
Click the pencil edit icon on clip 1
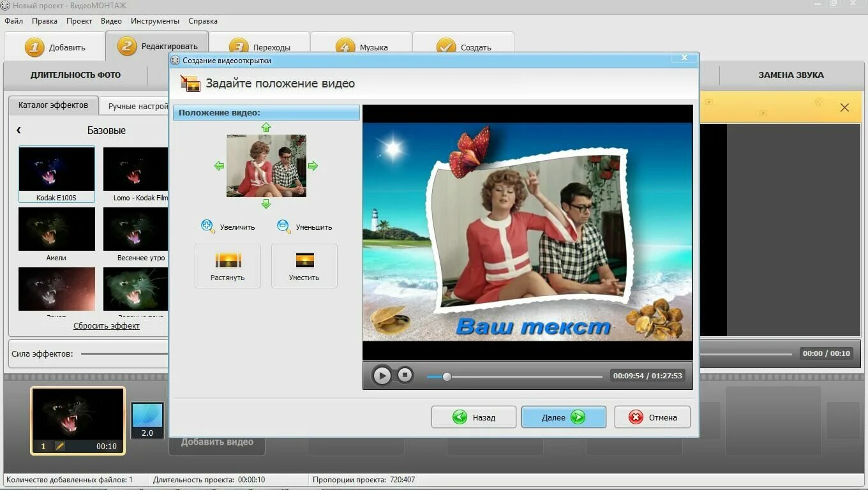coord(59,447)
